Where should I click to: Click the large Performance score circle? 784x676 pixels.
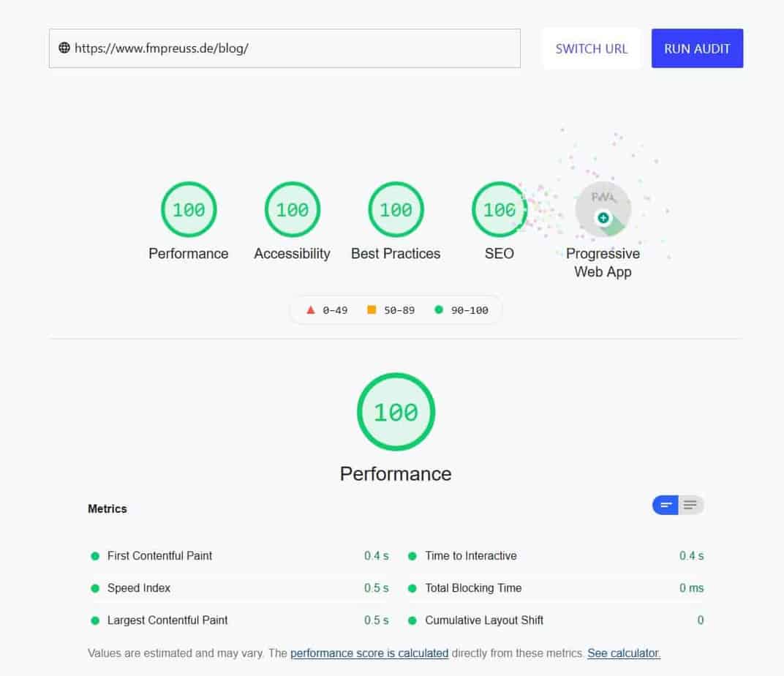tap(396, 412)
